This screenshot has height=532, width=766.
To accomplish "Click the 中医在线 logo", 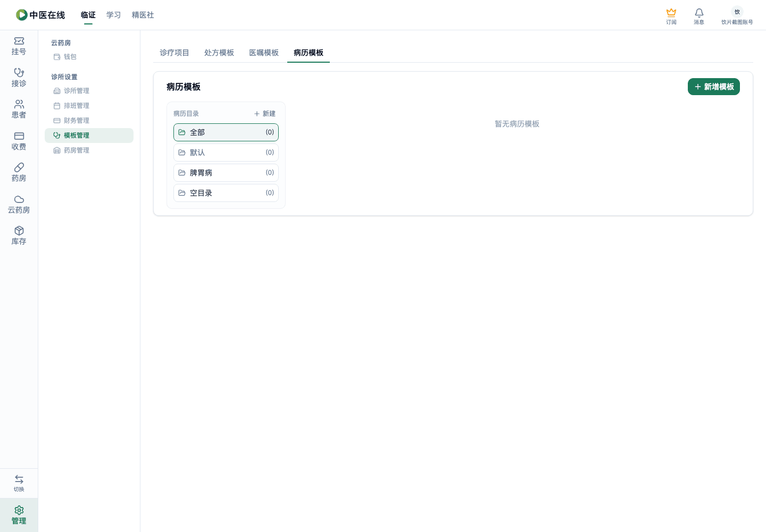I will click(40, 15).
